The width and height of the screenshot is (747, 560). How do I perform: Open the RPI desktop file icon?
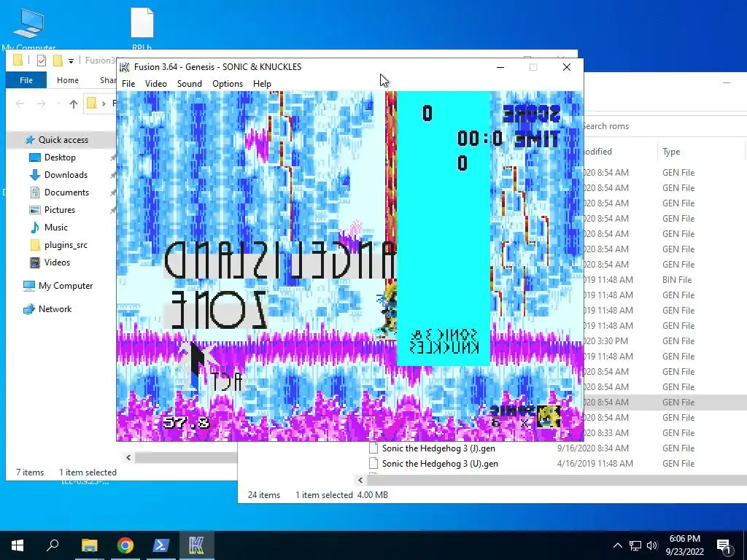tap(142, 28)
